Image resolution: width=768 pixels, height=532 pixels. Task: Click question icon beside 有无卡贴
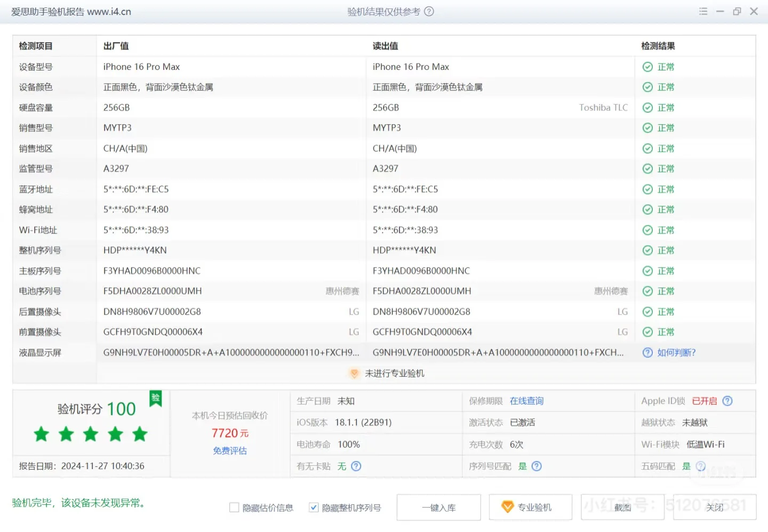[355, 466]
